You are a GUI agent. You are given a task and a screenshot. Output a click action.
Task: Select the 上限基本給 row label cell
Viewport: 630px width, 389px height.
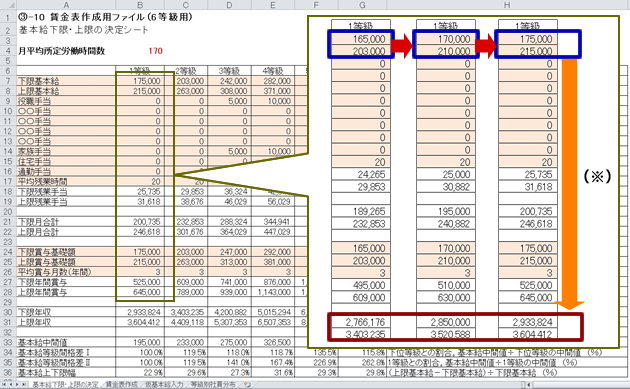(x=66, y=91)
